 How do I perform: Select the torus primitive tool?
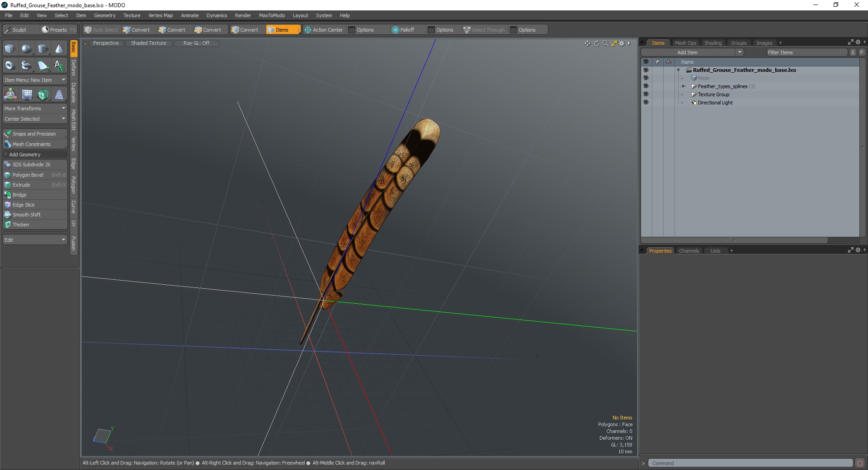9,66
